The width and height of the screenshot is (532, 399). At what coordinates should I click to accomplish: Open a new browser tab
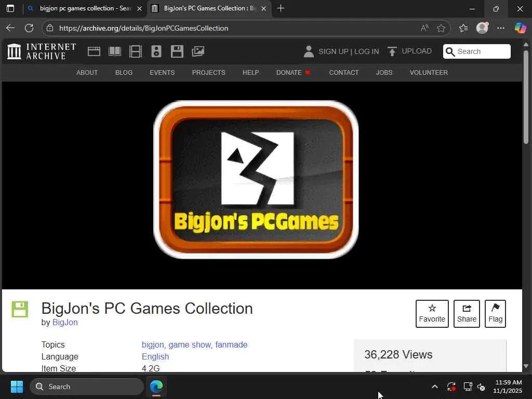(281, 8)
